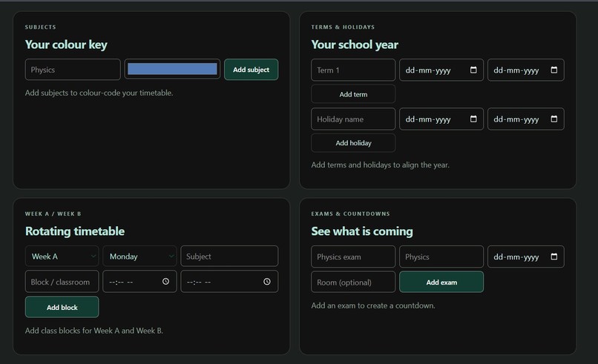This screenshot has width=598, height=364.
Task: Click the Add exam button
Action: coord(441,282)
